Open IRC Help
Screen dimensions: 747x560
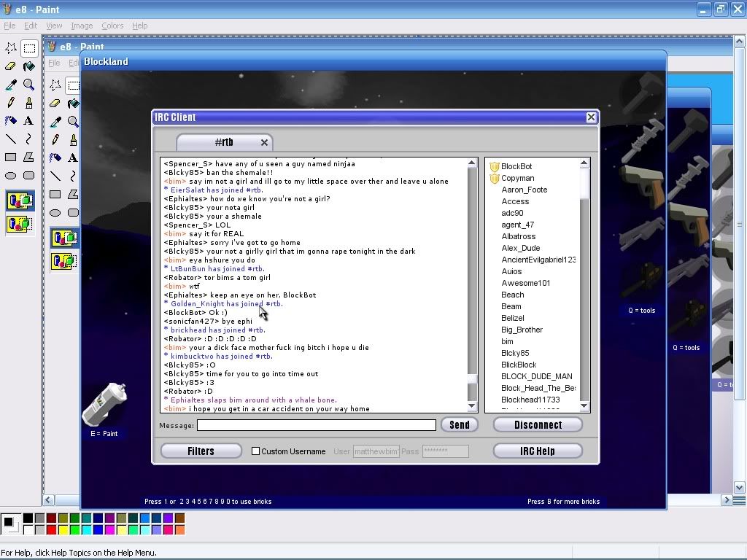(x=538, y=451)
